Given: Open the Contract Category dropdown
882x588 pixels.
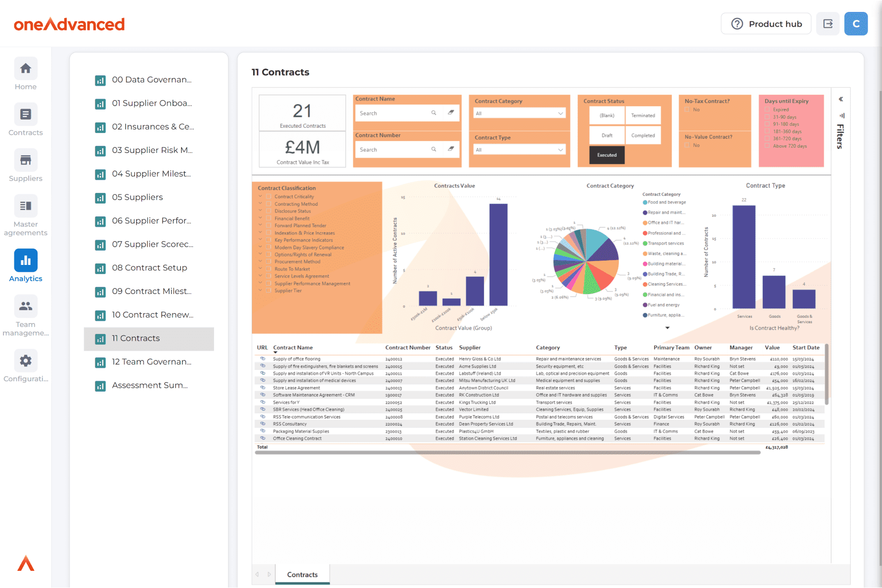Looking at the screenshot, I should coord(519,113).
